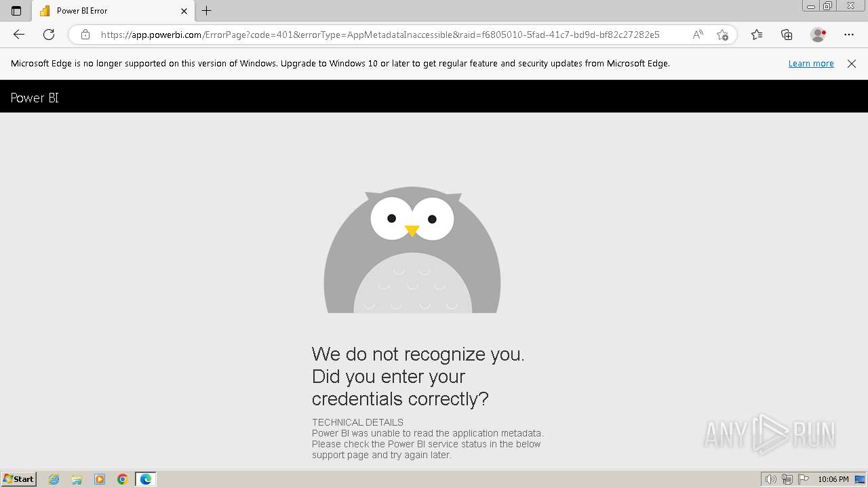Viewport: 868px width, 488px height.
Task: Open the media player taskbar icon
Action: [100, 479]
